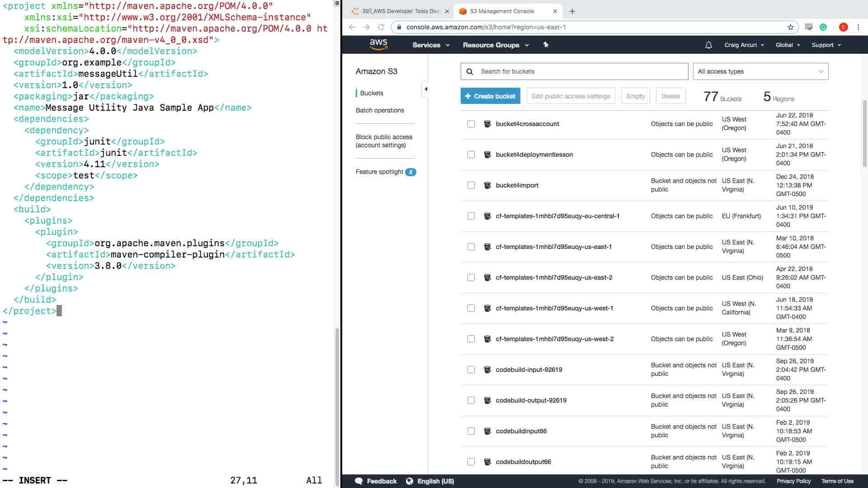
Task: Open the All access types dropdown
Action: coord(760,71)
